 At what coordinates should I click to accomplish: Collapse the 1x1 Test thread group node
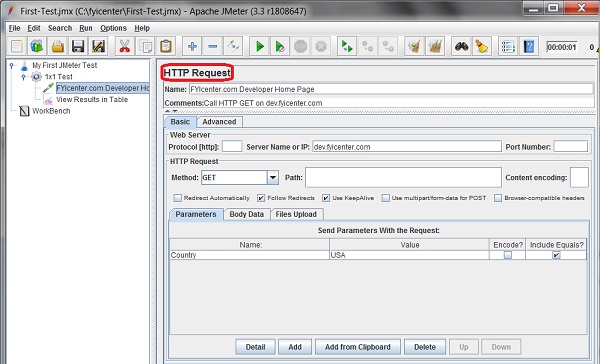(x=24, y=77)
